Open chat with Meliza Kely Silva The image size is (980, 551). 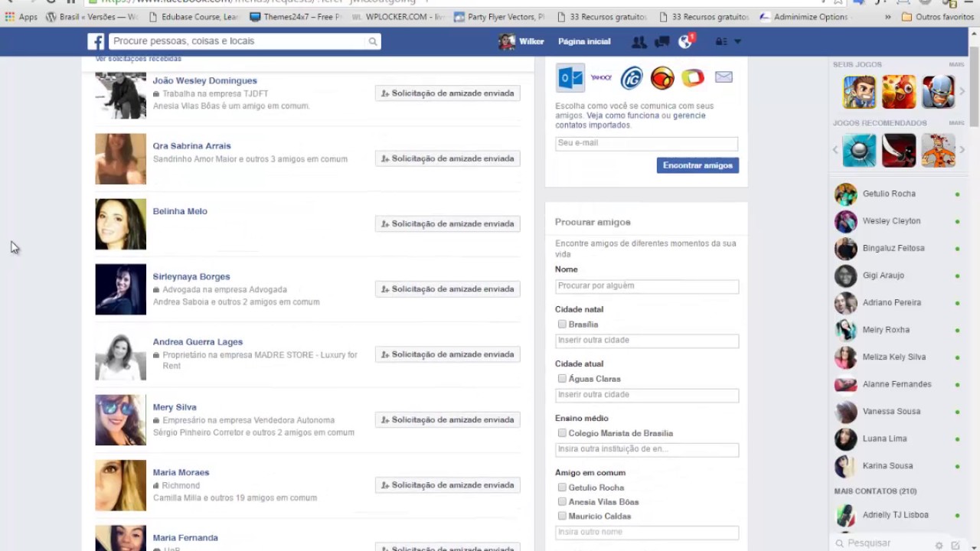(897, 357)
